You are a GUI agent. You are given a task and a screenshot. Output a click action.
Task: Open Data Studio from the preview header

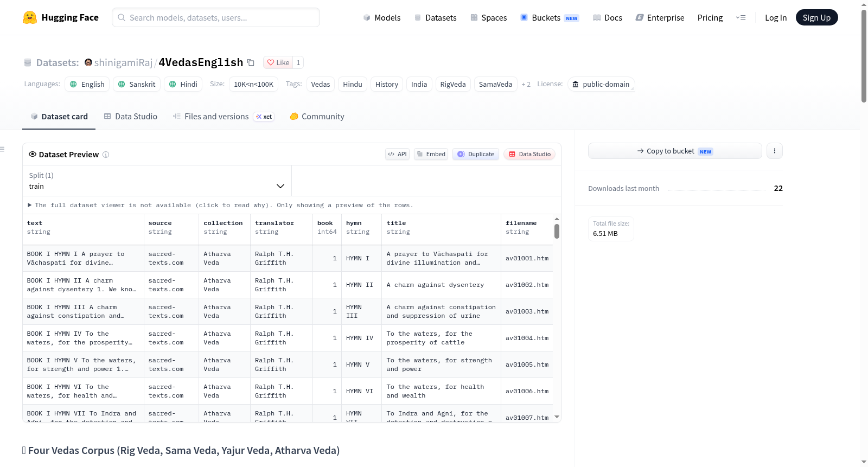[529, 154]
